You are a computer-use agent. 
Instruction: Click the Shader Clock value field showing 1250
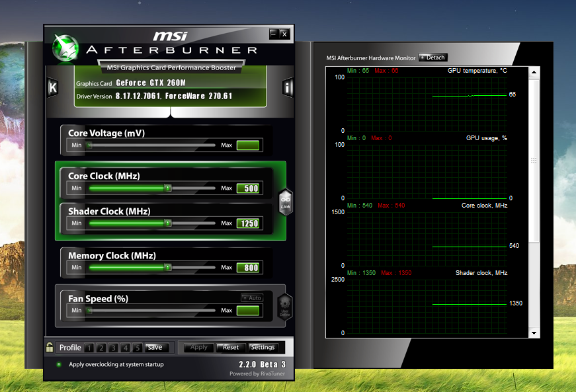[248, 223]
